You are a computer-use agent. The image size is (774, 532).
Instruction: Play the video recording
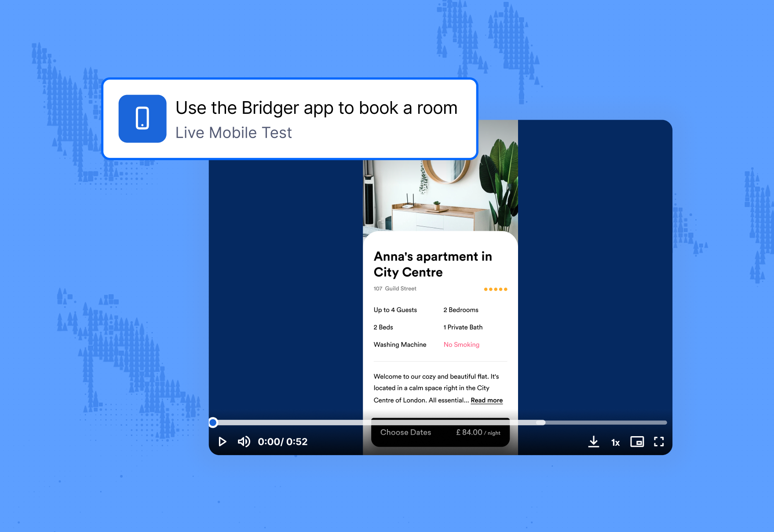(223, 441)
